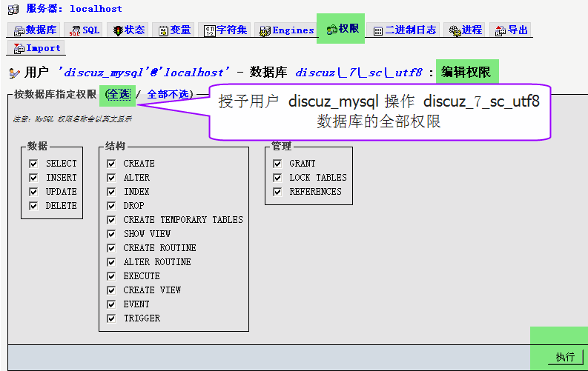Toggle the TRIGGER privilege checkbox
The width and height of the screenshot is (588, 371).
point(111,318)
